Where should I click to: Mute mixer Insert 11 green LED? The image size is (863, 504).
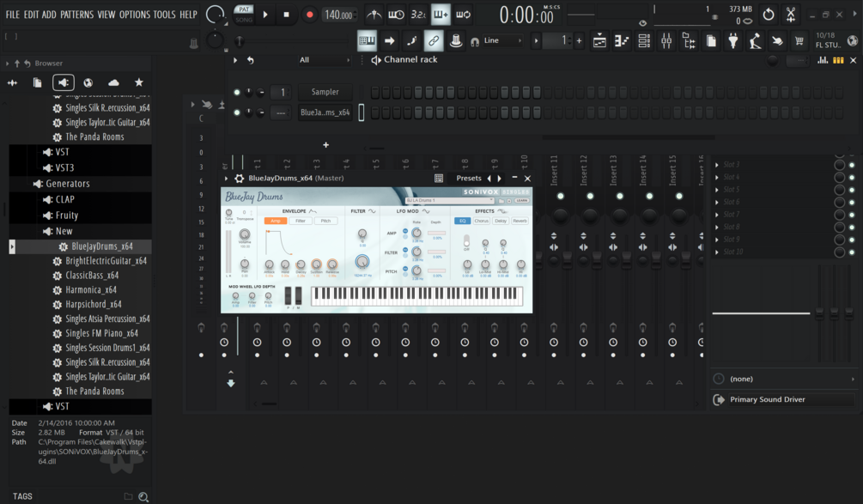tap(560, 197)
